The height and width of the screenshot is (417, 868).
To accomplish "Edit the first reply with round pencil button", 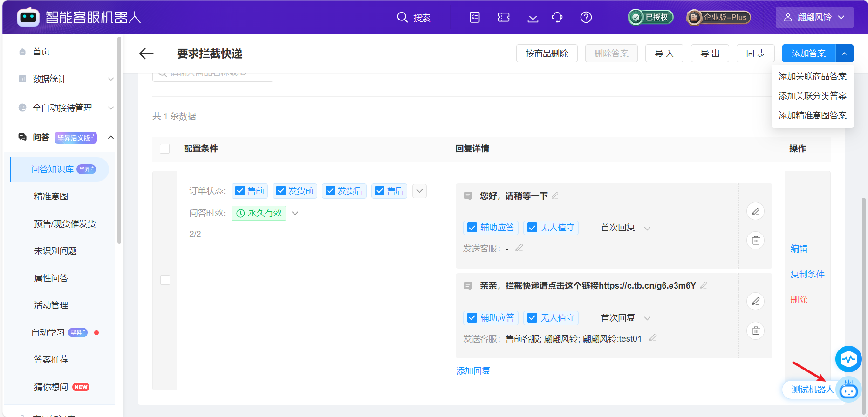I will click(x=756, y=211).
